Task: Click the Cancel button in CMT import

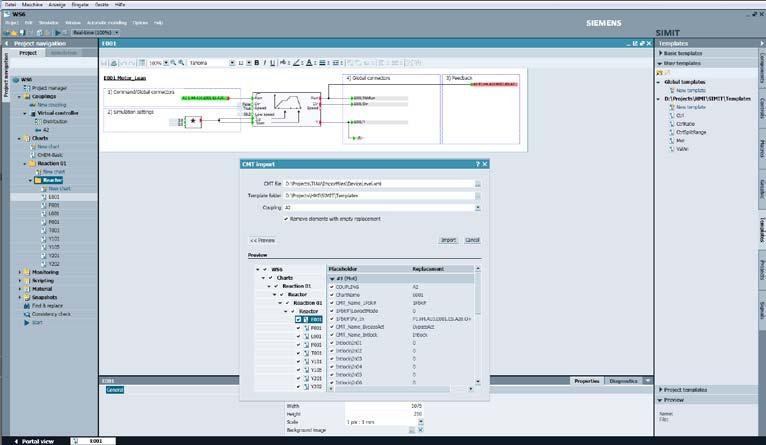Action: [x=472, y=240]
